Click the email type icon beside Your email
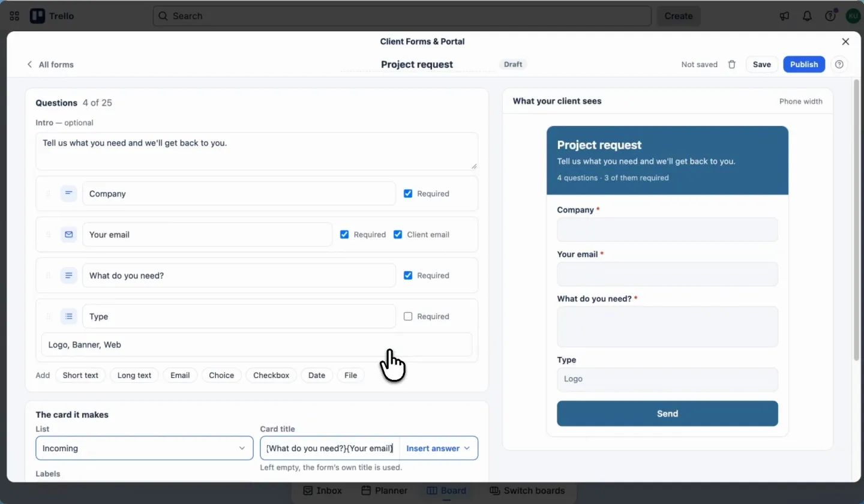The width and height of the screenshot is (864, 504). pos(69,235)
